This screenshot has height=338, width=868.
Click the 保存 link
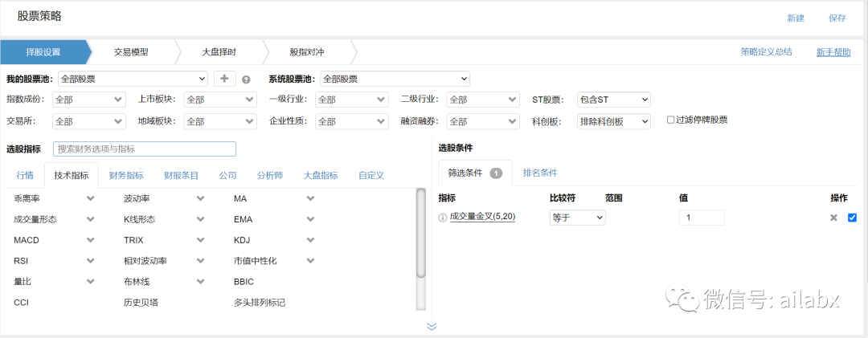[837, 18]
